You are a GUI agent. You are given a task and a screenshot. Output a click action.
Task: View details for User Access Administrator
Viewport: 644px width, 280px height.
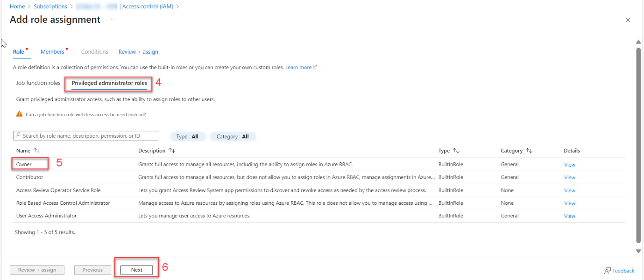pos(570,216)
